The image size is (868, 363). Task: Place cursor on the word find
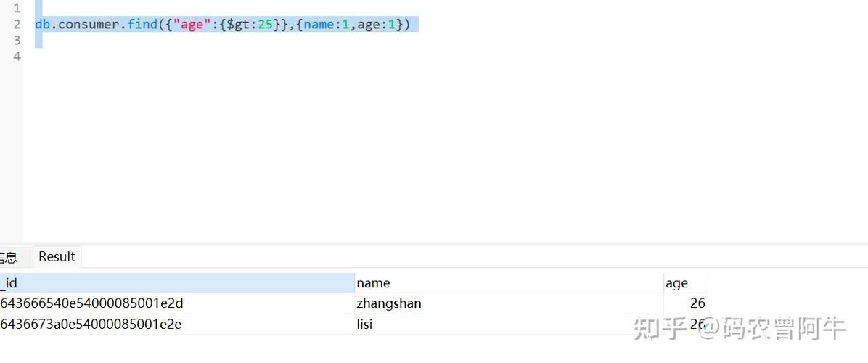click(142, 25)
